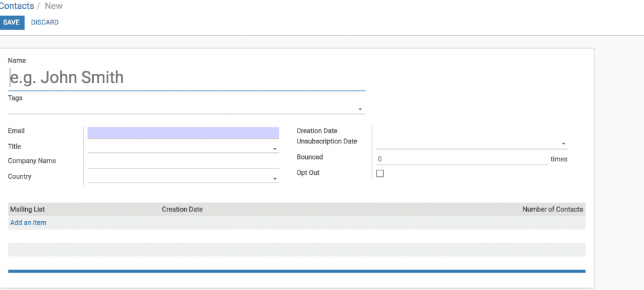The width and height of the screenshot is (644, 290).
Task: Focus the Name input field
Action: coord(187,78)
